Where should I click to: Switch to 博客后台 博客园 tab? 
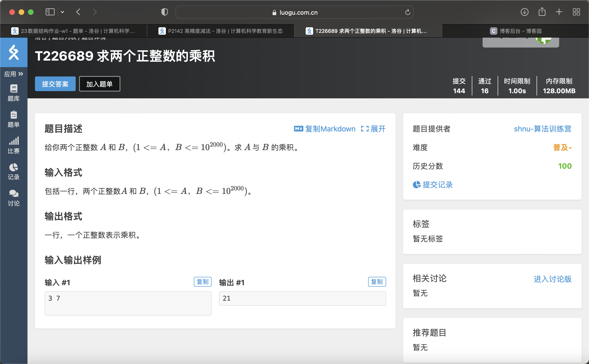pos(516,31)
